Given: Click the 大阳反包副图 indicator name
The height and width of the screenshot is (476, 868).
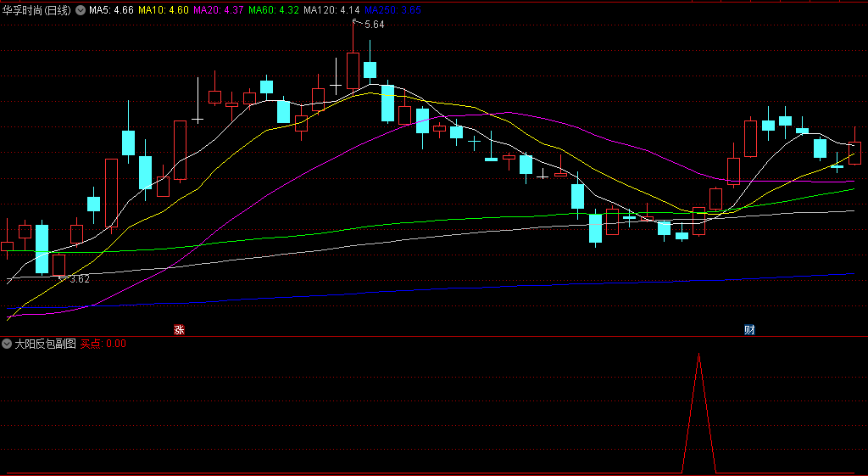Looking at the screenshot, I should pyautogui.click(x=45, y=344).
